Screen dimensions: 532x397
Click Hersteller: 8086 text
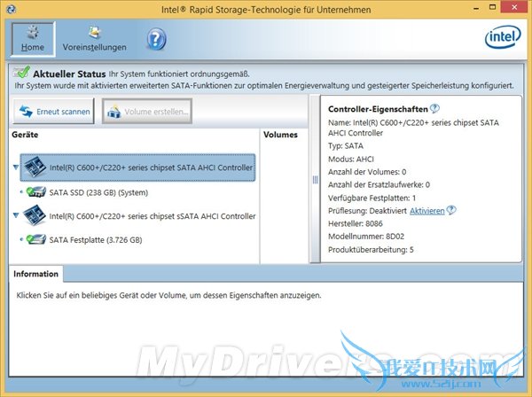(356, 224)
